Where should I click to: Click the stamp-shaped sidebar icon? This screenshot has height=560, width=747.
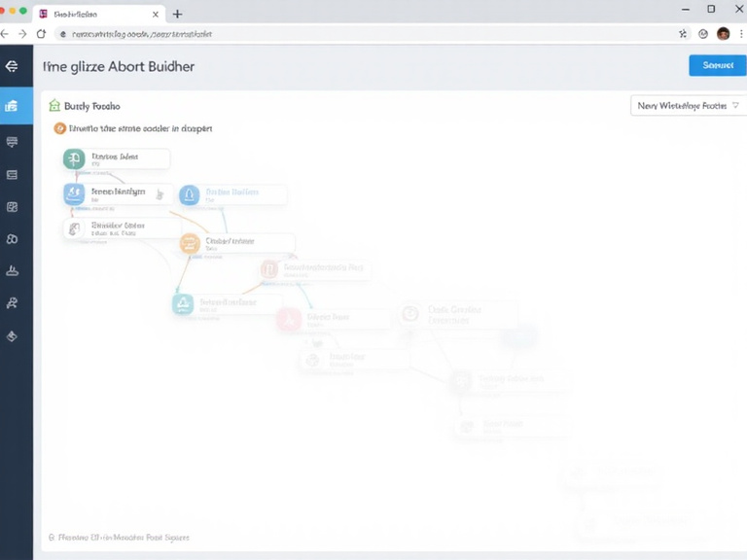pos(12,271)
